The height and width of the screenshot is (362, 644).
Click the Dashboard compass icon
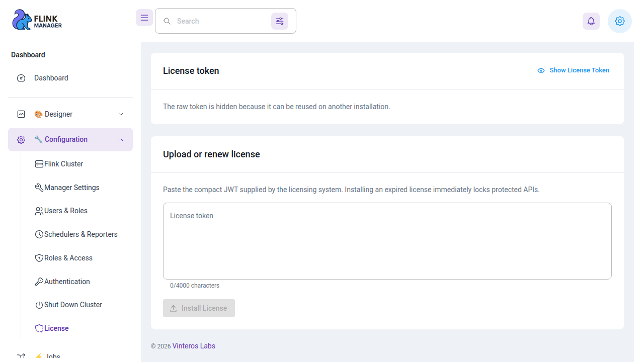tap(21, 78)
